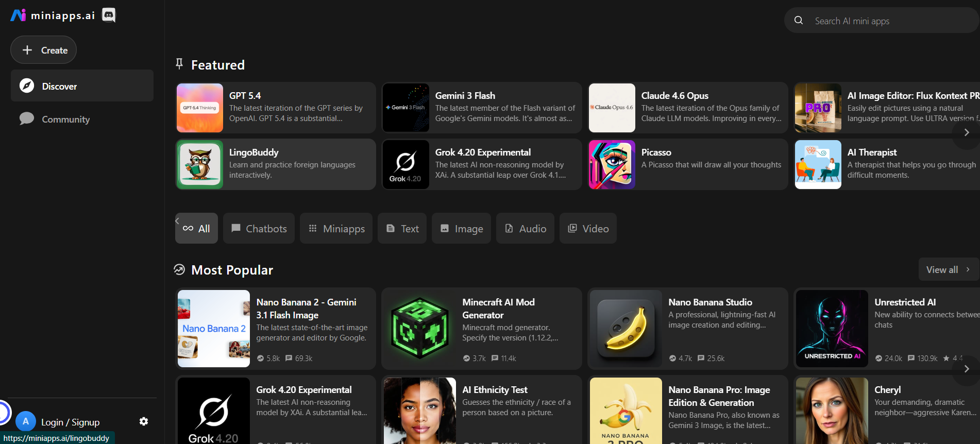
Task: Click the Cheryl card title
Action: (888, 390)
